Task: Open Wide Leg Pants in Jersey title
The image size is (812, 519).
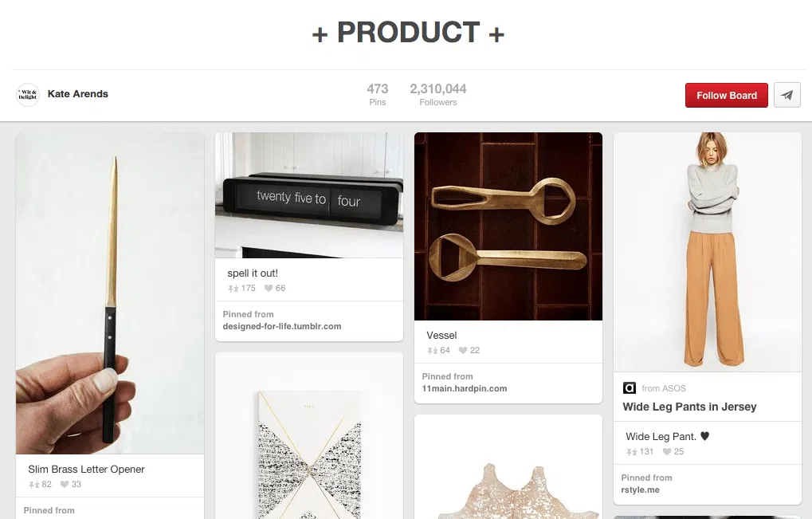Action: pos(689,407)
